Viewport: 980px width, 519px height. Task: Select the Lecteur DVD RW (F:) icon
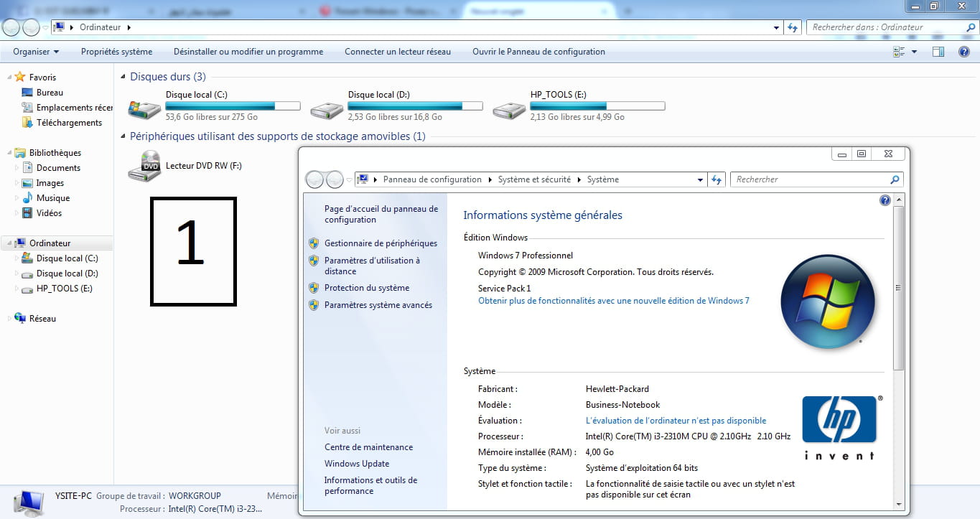(x=144, y=166)
